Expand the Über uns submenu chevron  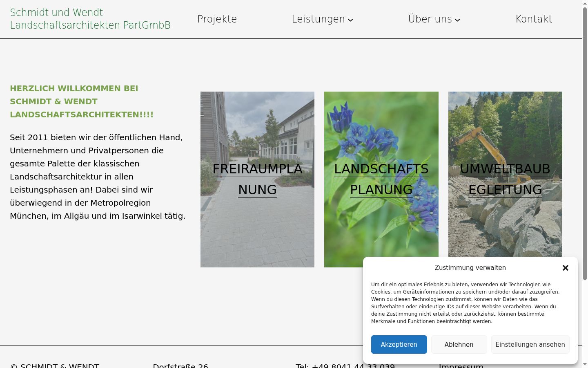click(457, 20)
